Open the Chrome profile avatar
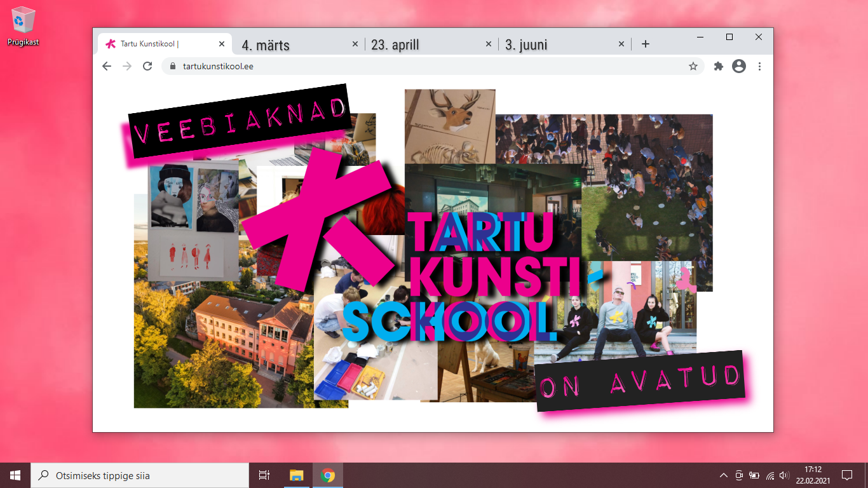 pyautogui.click(x=739, y=66)
